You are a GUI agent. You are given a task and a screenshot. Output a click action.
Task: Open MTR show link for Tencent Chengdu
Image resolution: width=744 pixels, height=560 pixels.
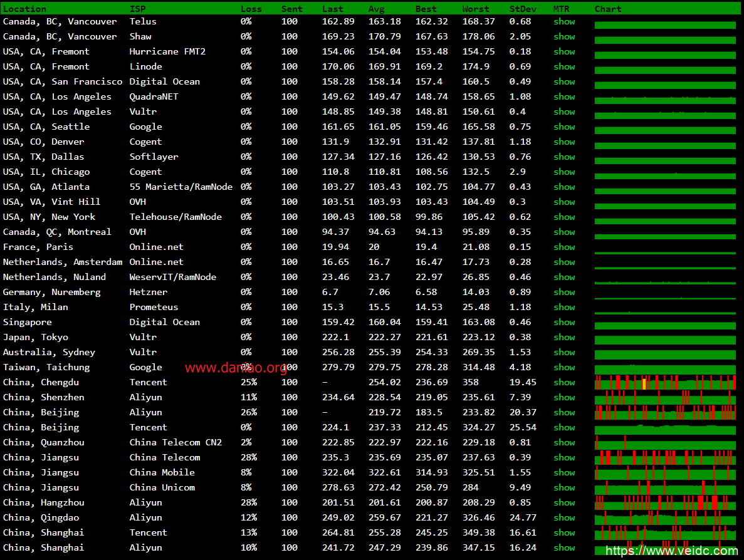coord(564,382)
